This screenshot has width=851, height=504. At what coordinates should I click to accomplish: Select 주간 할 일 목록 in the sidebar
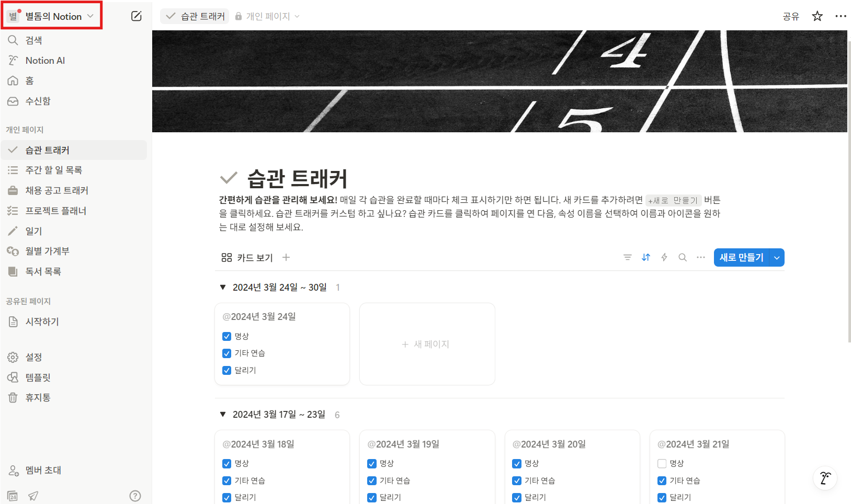tap(54, 170)
